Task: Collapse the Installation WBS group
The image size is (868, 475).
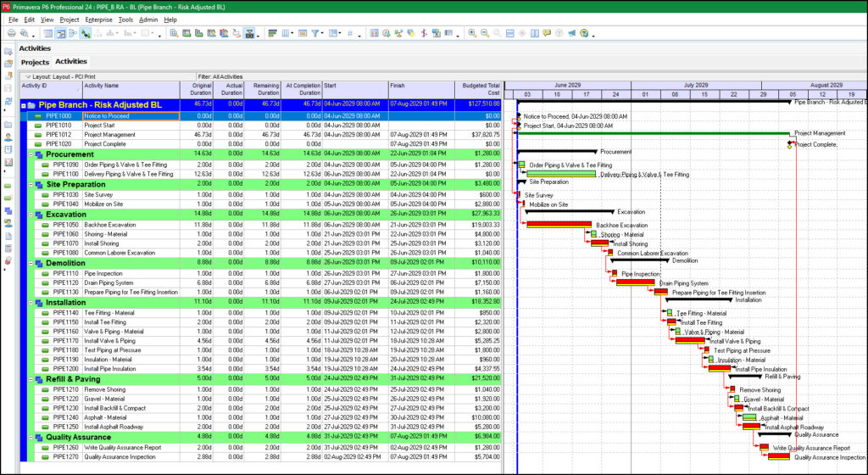Action: click(x=31, y=302)
